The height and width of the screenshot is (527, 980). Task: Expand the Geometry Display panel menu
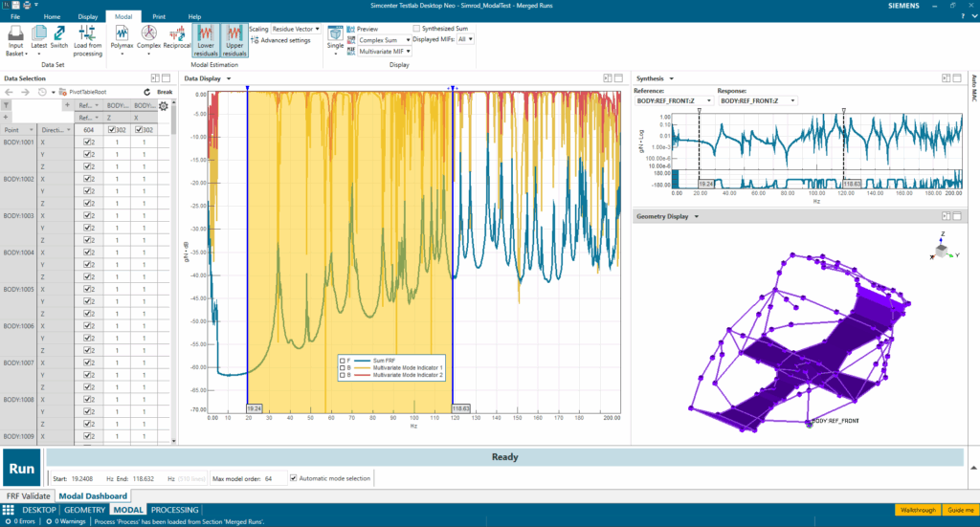tap(697, 217)
